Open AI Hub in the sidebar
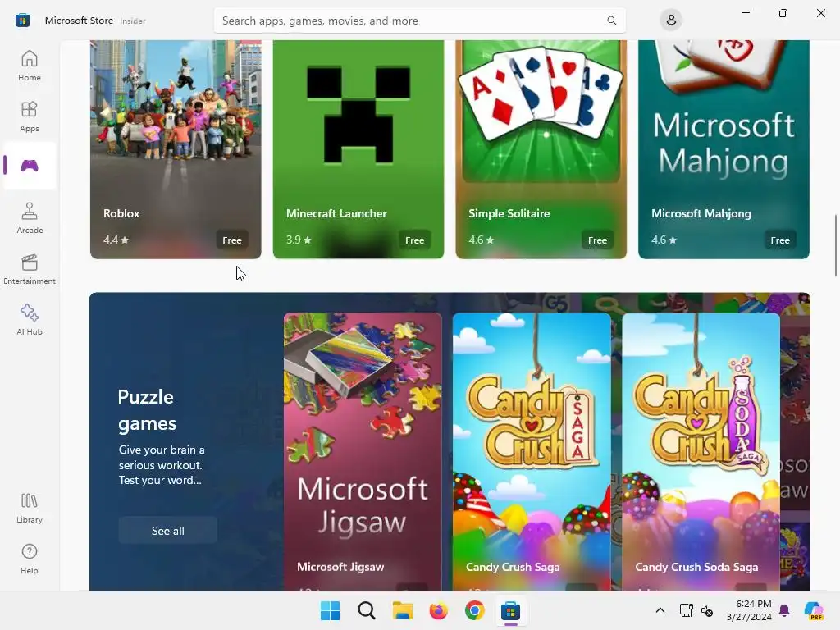Image resolution: width=840 pixels, height=630 pixels. (30, 320)
